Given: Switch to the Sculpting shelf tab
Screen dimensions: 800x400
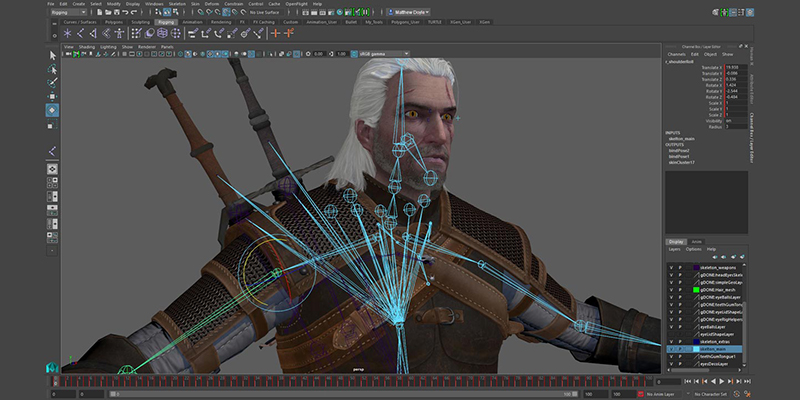Looking at the screenshot, I should 141,22.
